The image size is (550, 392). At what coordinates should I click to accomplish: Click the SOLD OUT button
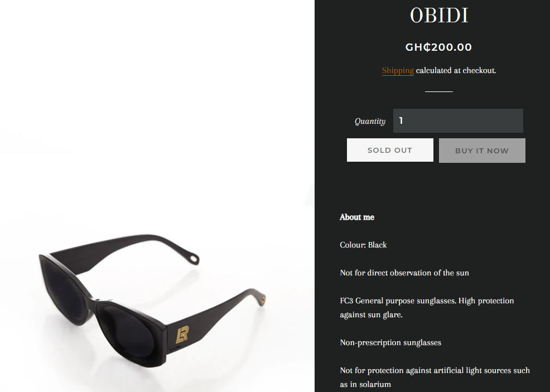pyautogui.click(x=390, y=150)
